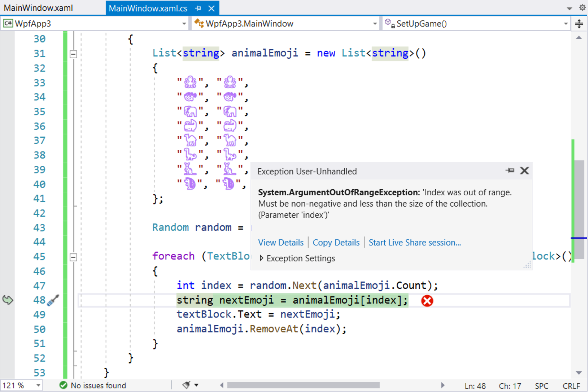Open the View Details link
588x392 pixels.
[x=281, y=242]
